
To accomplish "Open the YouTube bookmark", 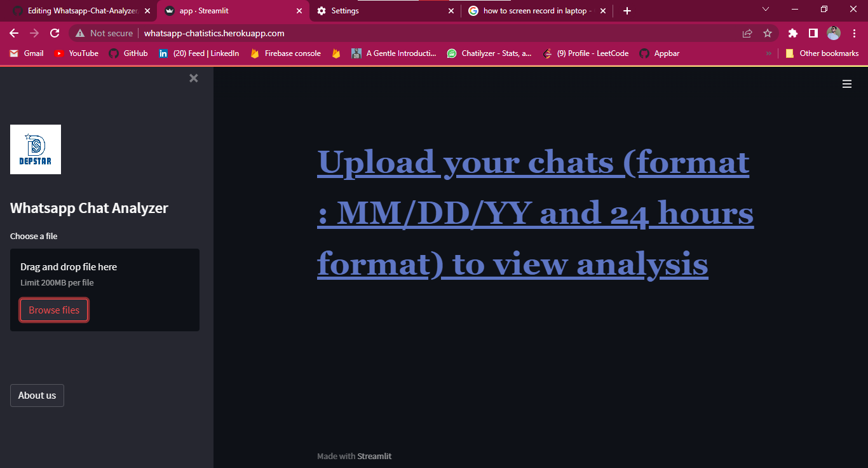I will 76,53.
